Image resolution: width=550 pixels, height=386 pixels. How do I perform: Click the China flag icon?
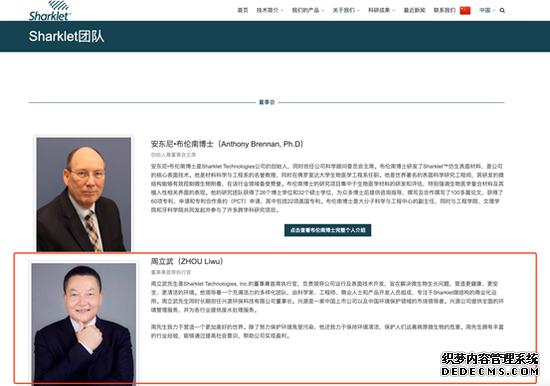coord(465,11)
